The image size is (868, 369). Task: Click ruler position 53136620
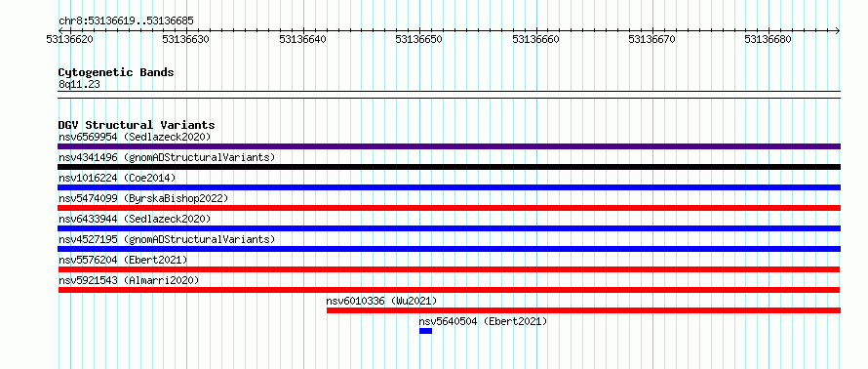(x=70, y=39)
